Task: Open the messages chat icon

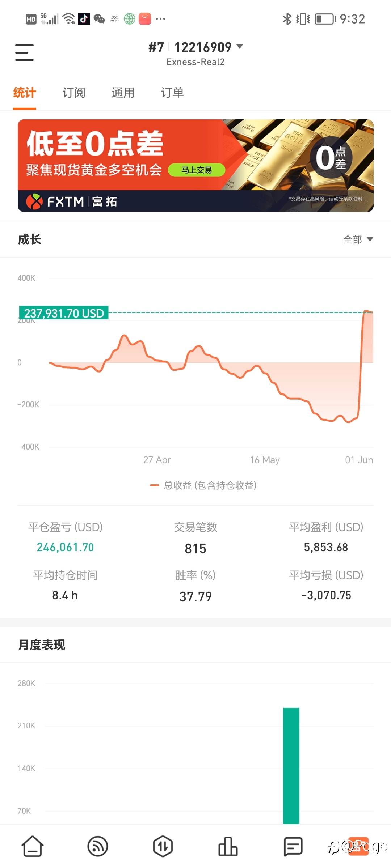Action: 293,846
